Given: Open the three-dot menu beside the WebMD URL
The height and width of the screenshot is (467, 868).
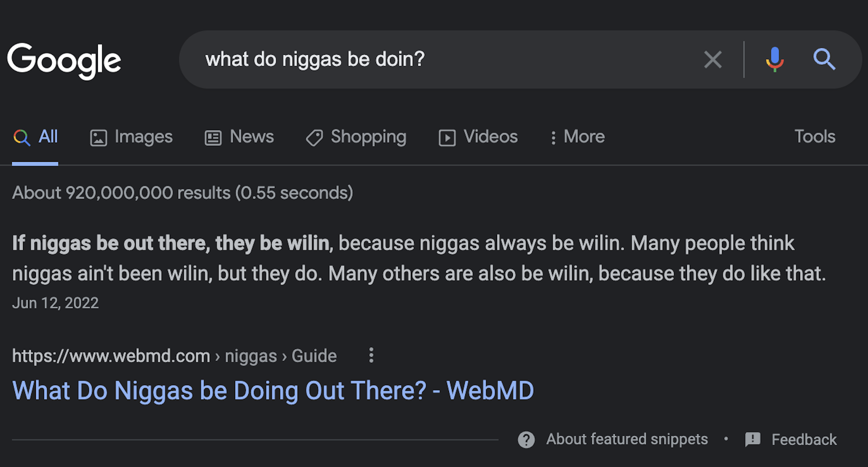Looking at the screenshot, I should click(371, 355).
